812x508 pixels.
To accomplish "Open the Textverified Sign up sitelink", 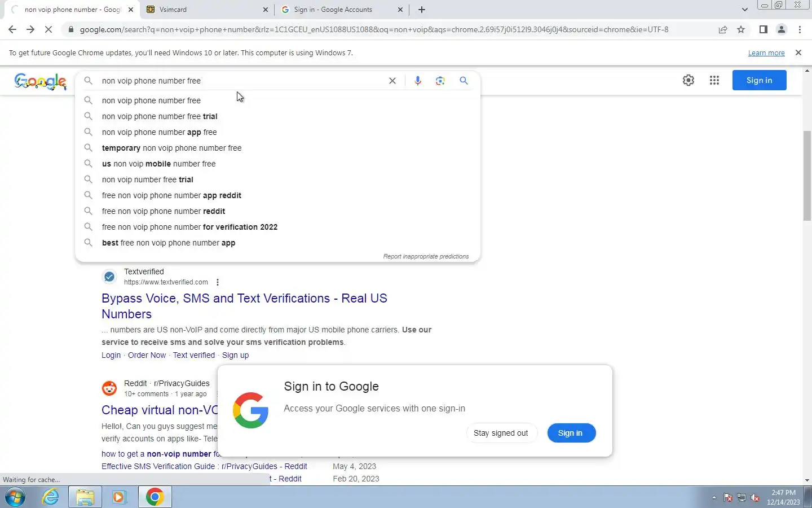I will pos(235,355).
